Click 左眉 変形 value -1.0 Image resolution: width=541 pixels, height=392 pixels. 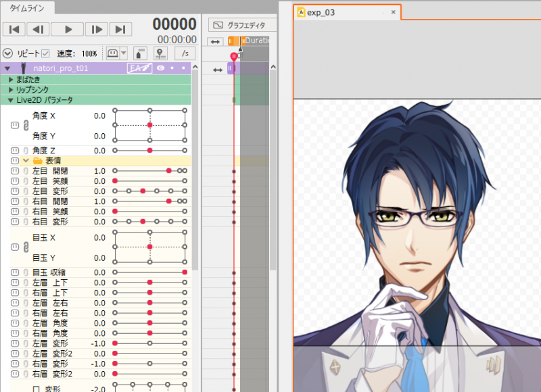(98, 343)
